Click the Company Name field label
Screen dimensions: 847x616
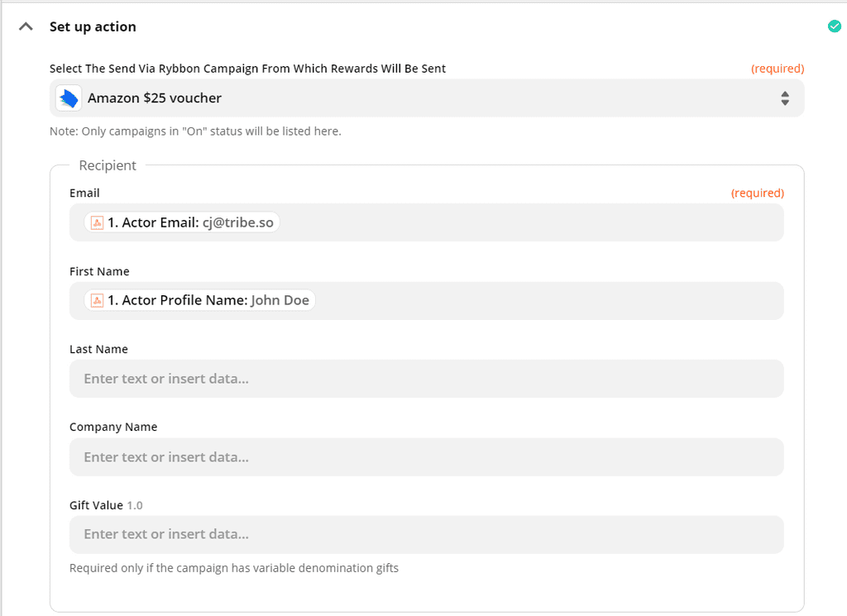point(113,427)
